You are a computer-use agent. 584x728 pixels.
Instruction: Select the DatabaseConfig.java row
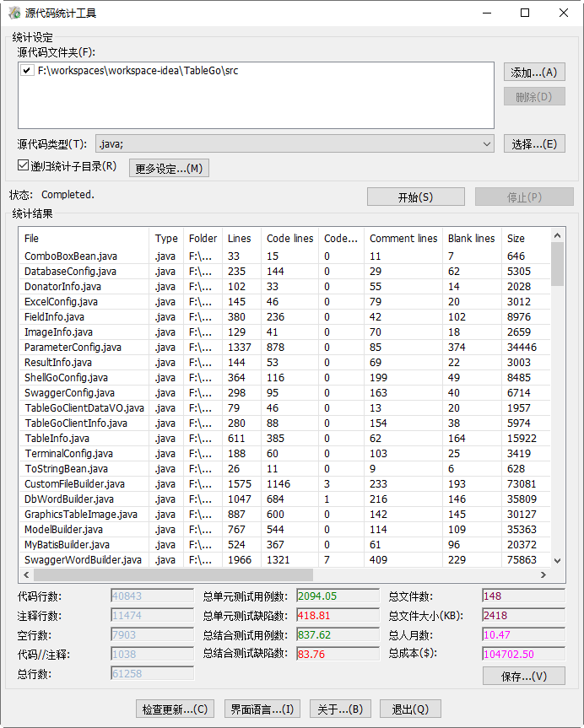[x=284, y=271]
